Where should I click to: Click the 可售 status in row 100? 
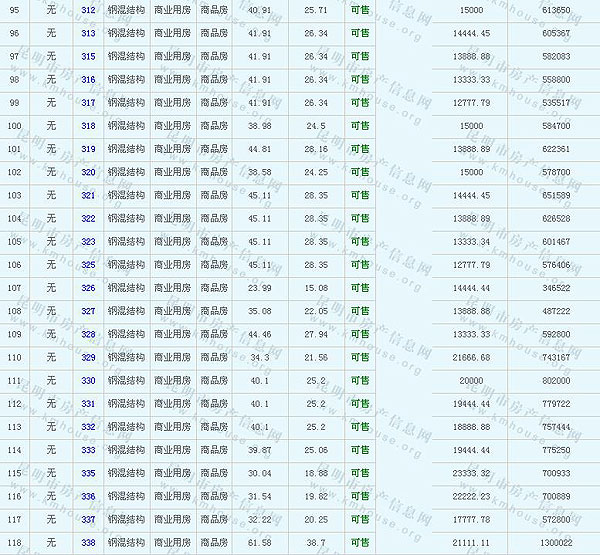click(x=360, y=126)
